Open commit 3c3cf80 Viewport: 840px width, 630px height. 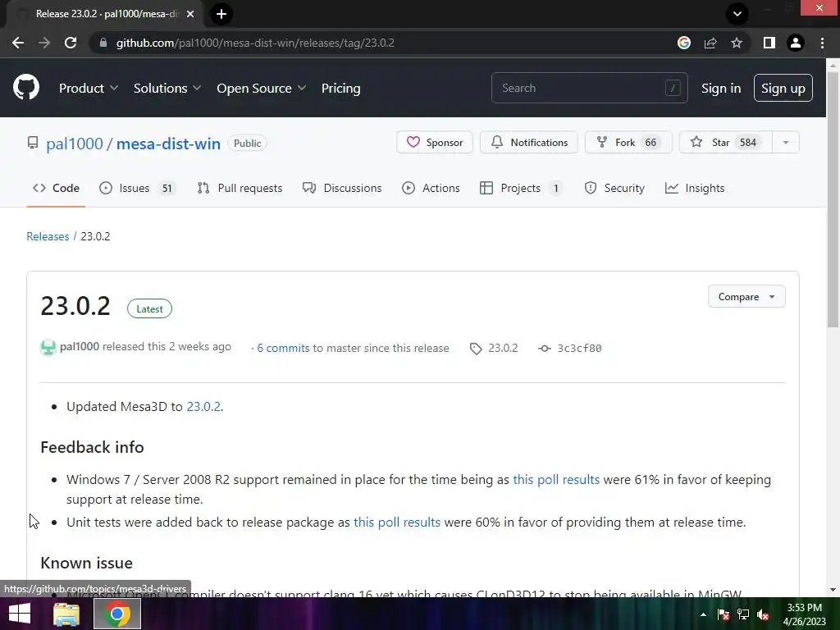point(579,348)
